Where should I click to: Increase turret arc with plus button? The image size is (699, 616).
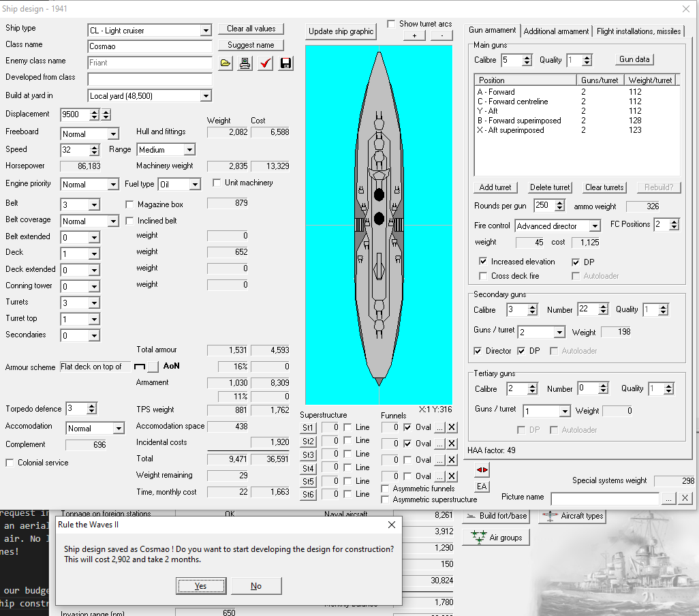pos(414,35)
